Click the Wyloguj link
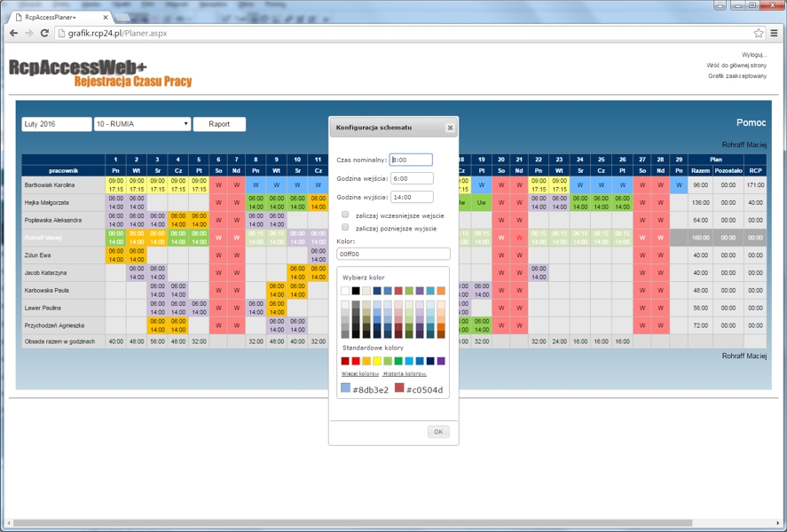 [753, 55]
